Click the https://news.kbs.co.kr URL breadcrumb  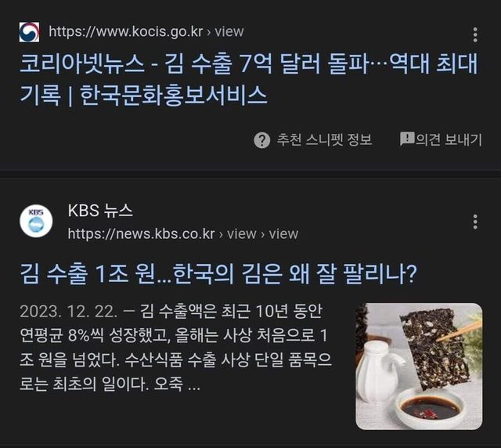pos(141,233)
